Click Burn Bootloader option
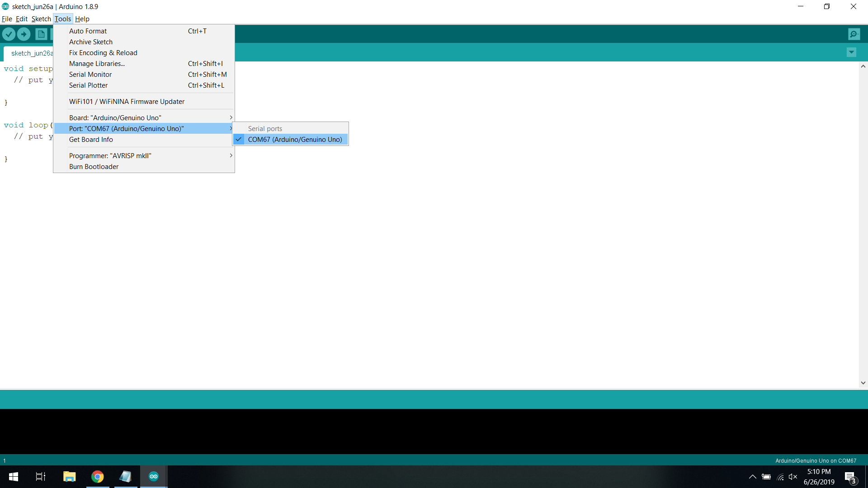 point(94,166)
